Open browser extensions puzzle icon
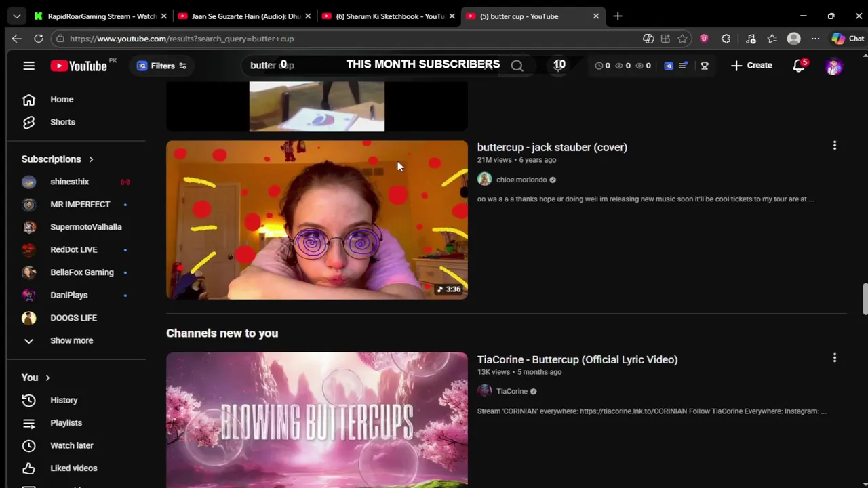 pyautogui.click(x=726, y=39)
